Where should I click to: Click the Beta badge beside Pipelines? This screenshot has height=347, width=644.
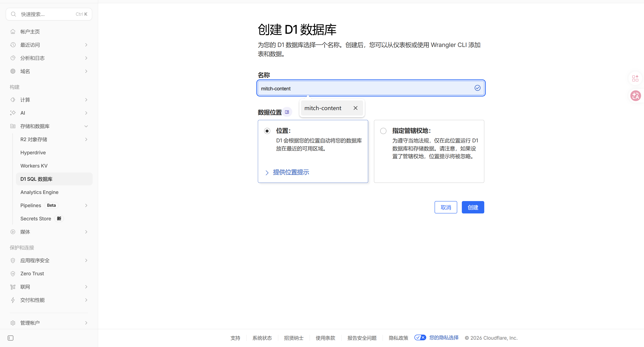point(51,205)
